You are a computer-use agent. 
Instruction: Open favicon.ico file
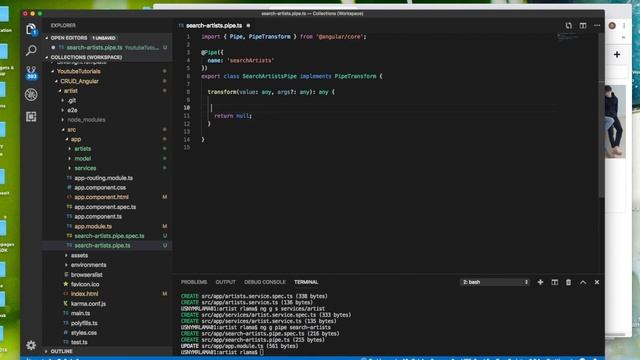(x=85, y=284)
